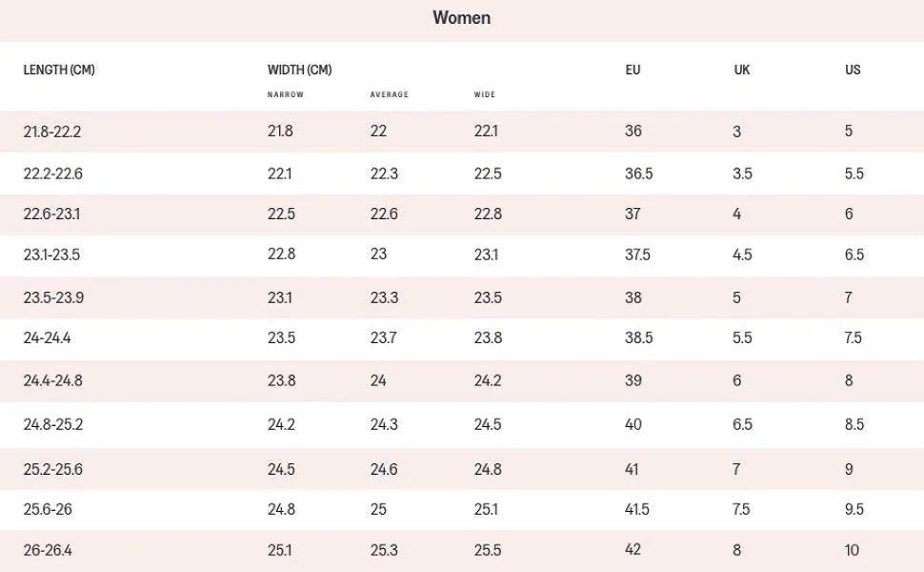Click the WIDTH (CM) column header

(x=299, y=70)
